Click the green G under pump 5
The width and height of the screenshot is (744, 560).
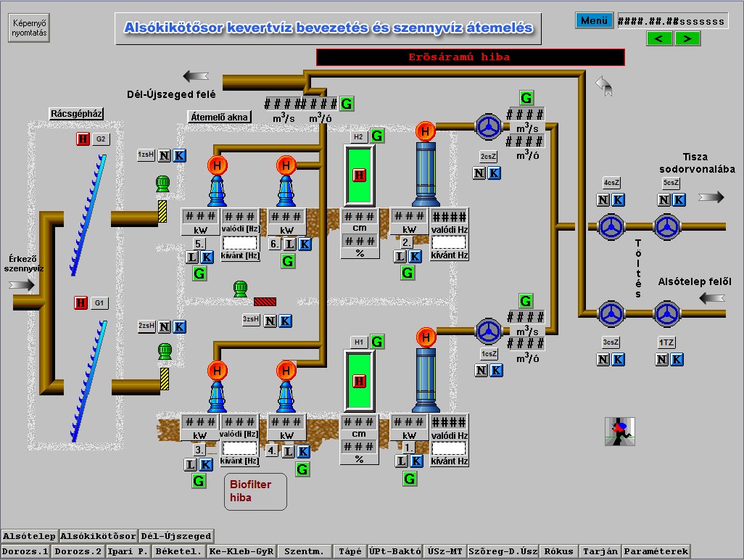[x=199, y=273]
